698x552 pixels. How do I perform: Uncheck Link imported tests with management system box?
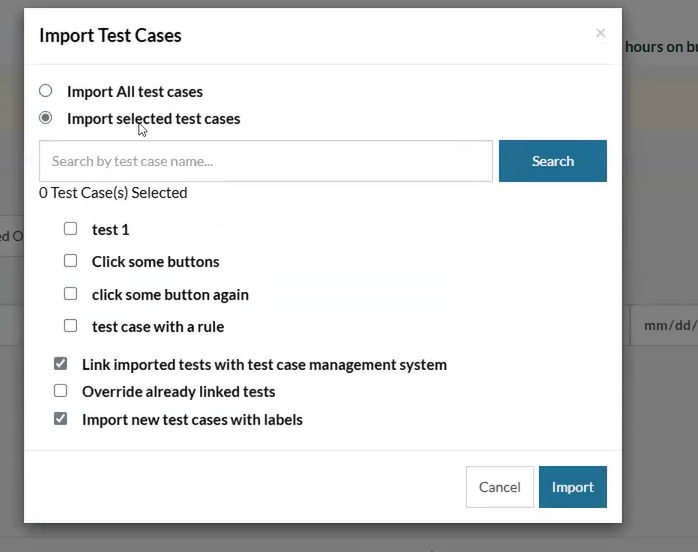(x=61, y=364)
